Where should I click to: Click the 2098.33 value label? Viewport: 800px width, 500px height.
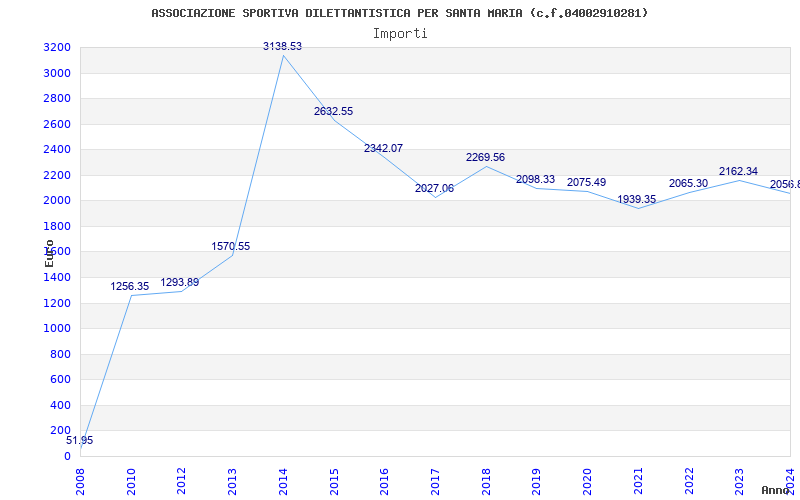535,180
